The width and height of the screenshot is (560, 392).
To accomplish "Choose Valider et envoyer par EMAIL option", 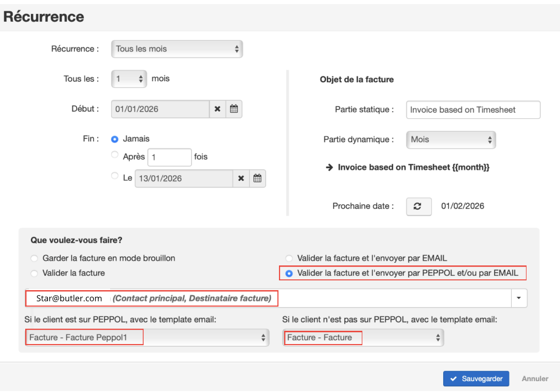I will tap(289, 258).
